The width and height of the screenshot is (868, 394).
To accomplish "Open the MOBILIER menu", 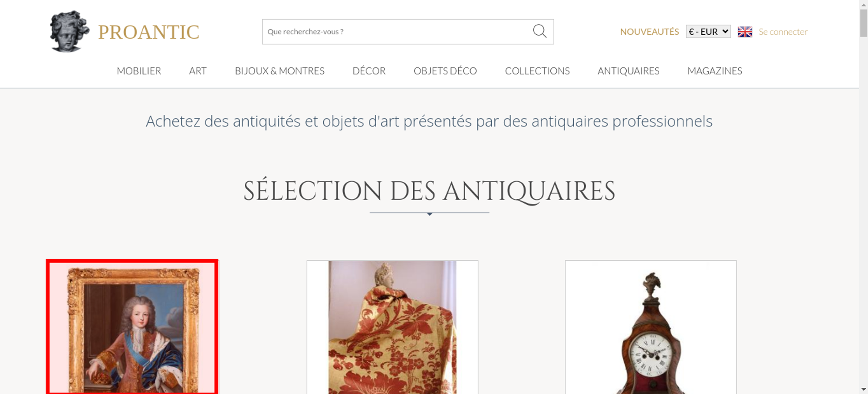I will tap(139, 71).
